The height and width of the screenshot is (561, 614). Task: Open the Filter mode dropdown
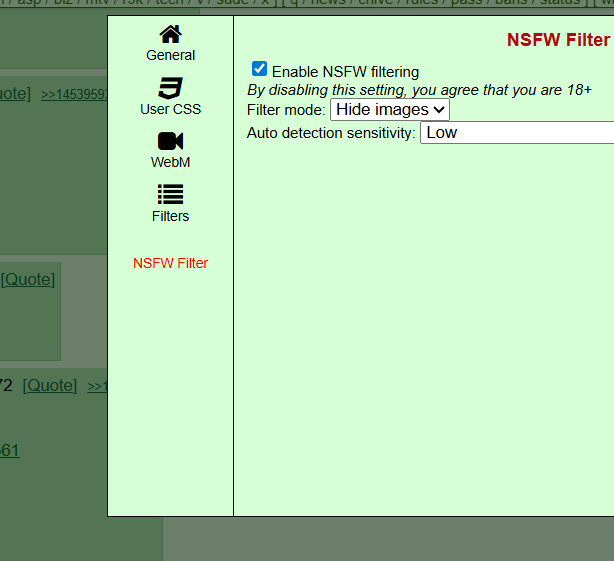389,110
